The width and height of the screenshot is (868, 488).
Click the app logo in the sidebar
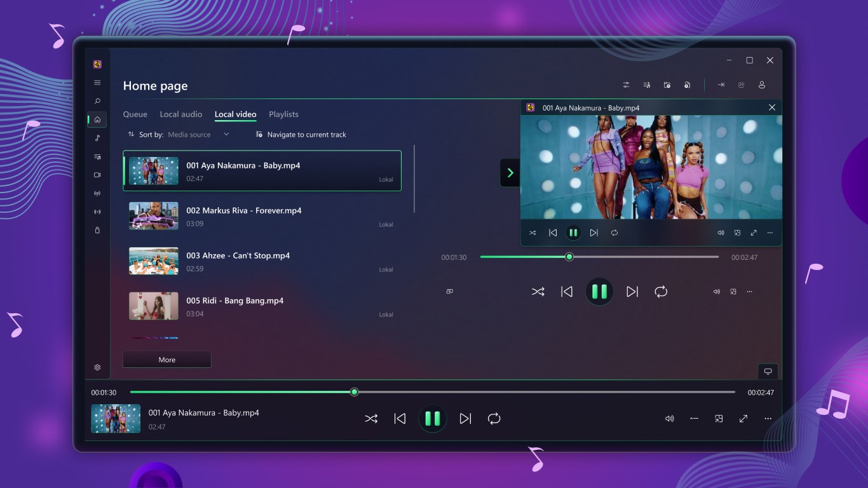(x=97, y=64)
